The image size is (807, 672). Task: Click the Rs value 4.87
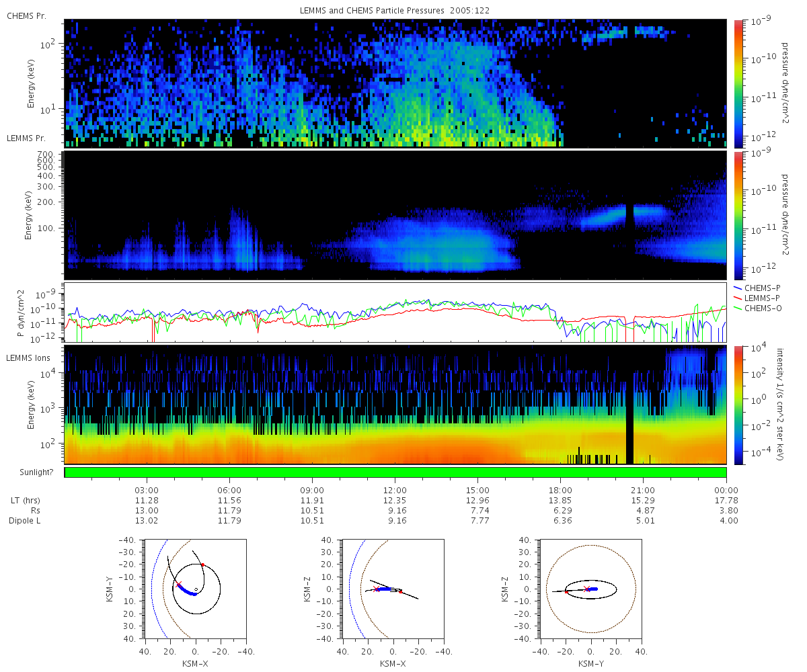coord(643,511)
